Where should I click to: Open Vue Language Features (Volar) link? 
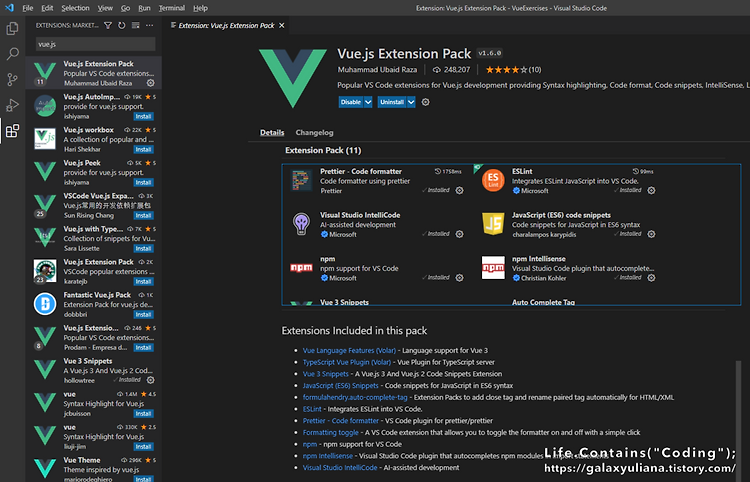click(x=349, y=351)
